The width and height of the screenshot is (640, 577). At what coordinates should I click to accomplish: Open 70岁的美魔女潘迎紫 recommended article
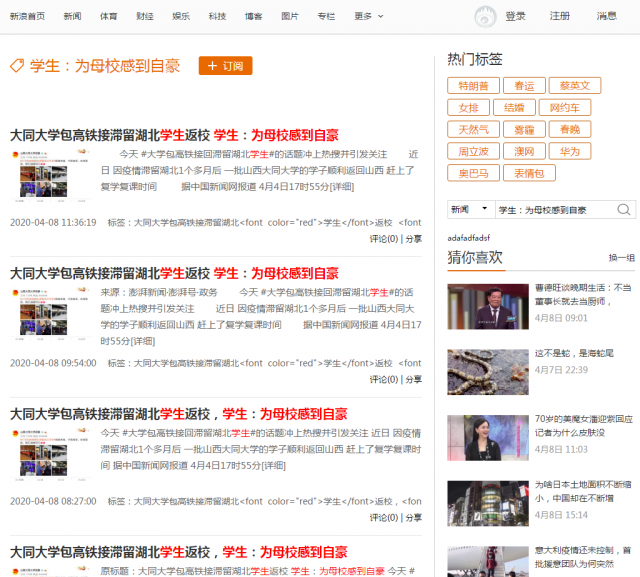click(584, 426)
